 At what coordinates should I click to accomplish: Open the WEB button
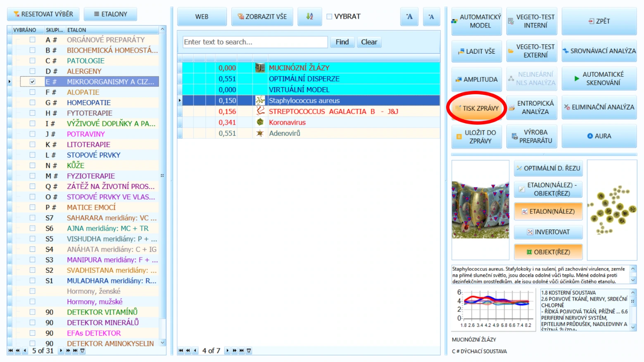pyautogui.click(x=202, y=17)
